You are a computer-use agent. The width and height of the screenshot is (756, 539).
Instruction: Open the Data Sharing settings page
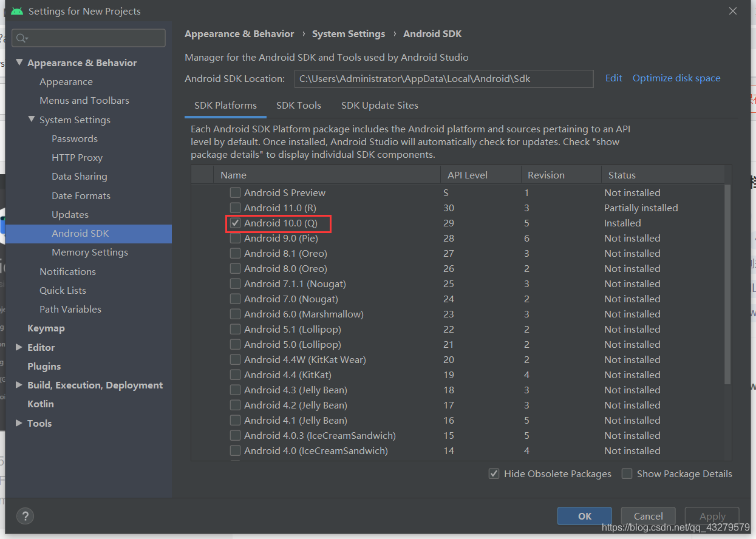tap(80, 177)
